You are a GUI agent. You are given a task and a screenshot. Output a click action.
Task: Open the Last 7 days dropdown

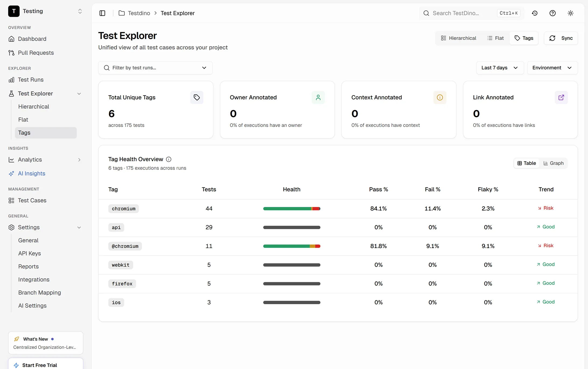point(500,68)
